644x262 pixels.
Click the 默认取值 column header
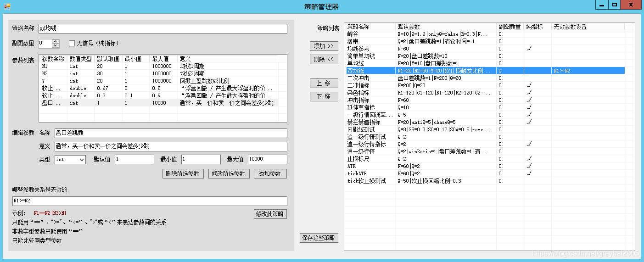109,59
